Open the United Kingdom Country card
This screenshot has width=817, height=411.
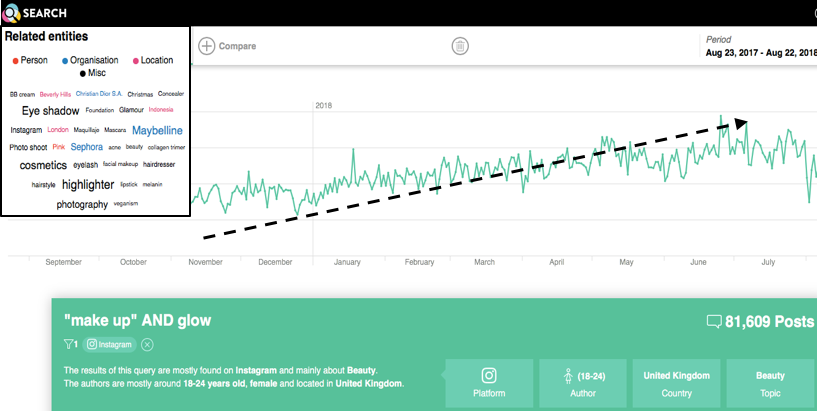point(676,383)
